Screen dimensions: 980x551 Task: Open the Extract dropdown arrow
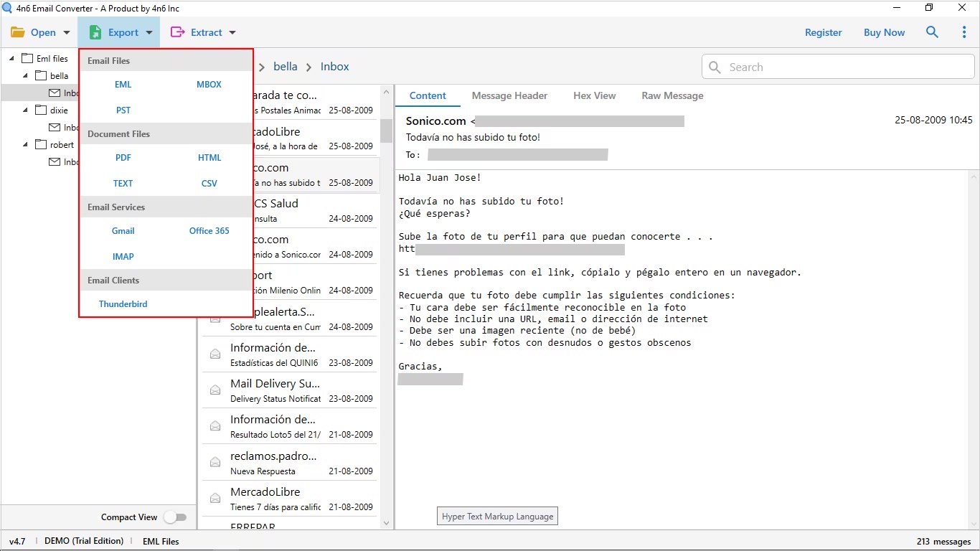tap(232, 32)
